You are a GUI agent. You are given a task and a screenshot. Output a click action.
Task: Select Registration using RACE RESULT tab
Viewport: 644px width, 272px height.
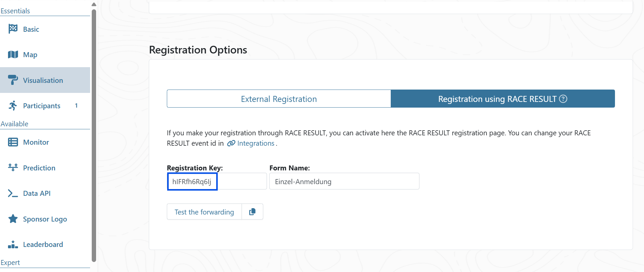pos(497,99)
